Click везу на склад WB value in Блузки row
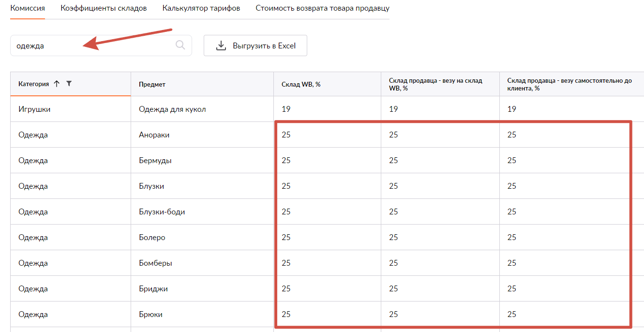644x332 pixels. click(393, 186)
